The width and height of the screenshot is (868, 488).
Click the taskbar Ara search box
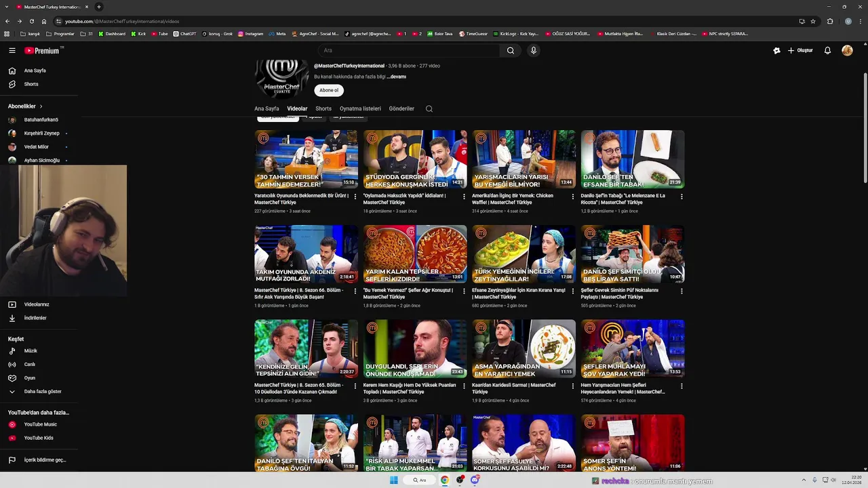tap(420, 480)
